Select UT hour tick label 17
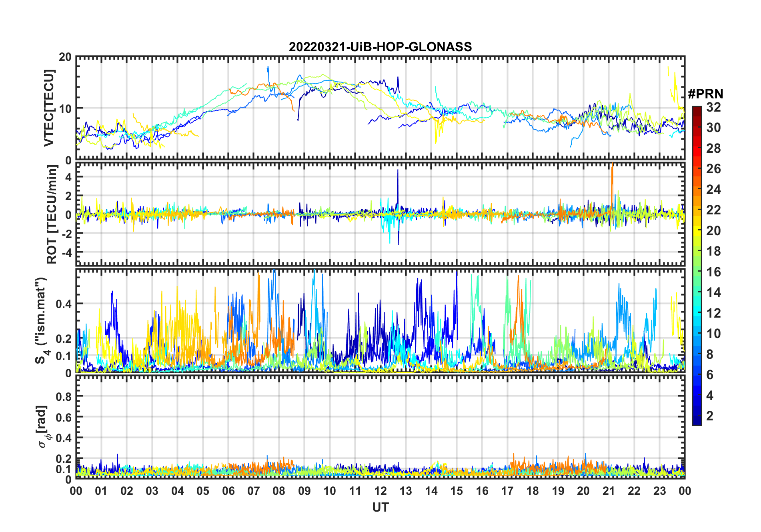761x532 pixels. click(507, 491)
